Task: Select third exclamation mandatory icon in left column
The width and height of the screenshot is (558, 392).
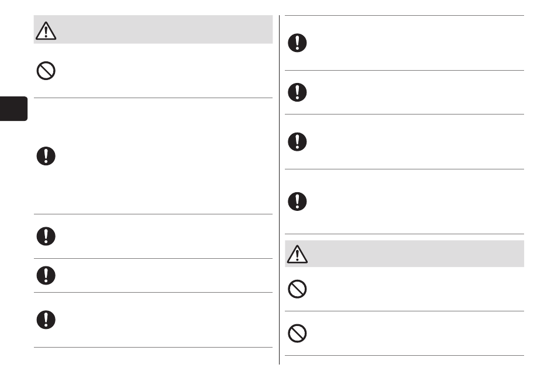Action: 46,275
